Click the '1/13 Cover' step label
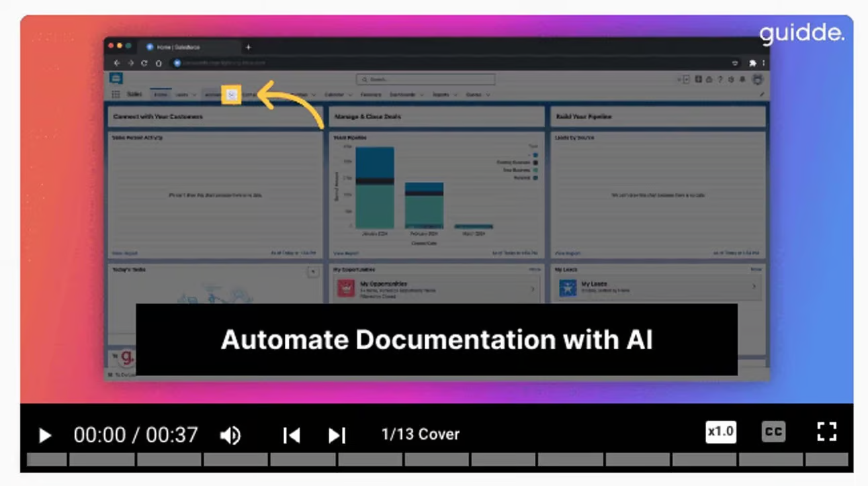This screenshot has width=868, height=486. pos(421,434)
